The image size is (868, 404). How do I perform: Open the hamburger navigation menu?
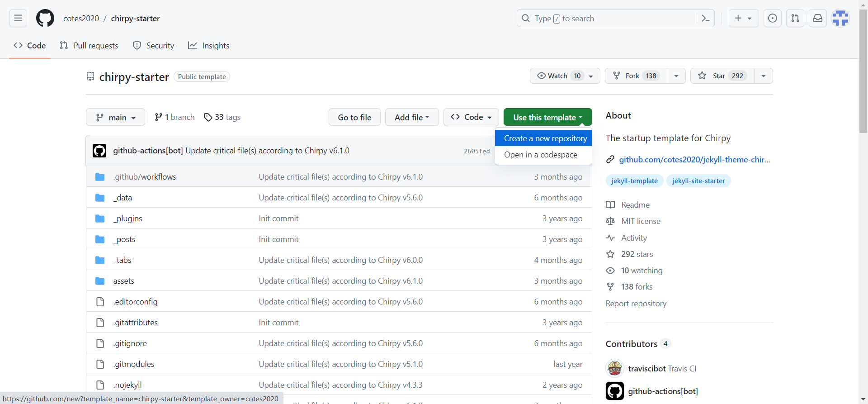tap(18, 18)
